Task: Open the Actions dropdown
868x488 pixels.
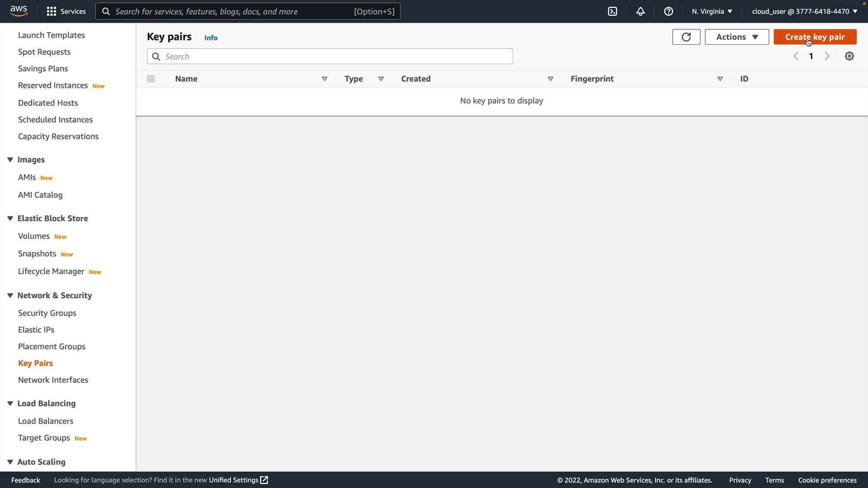Action: click(x=736, y=37)
